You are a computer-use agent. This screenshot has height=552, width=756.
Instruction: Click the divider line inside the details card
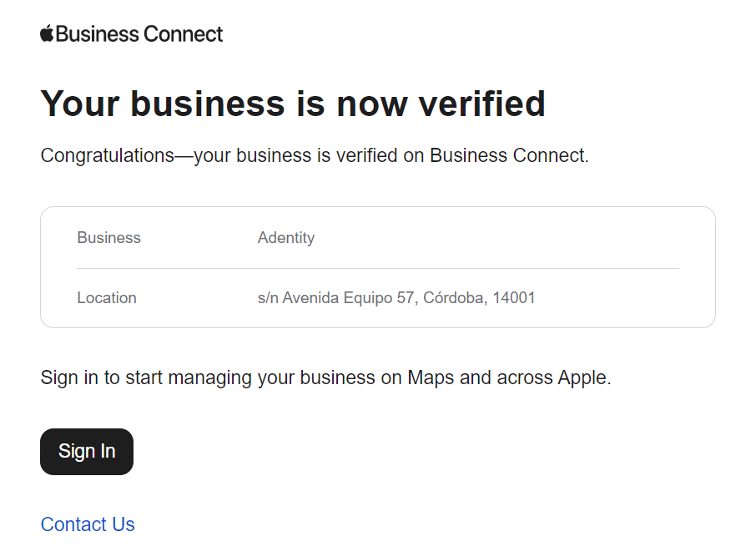pyautogui.click(x=378, y=268)
